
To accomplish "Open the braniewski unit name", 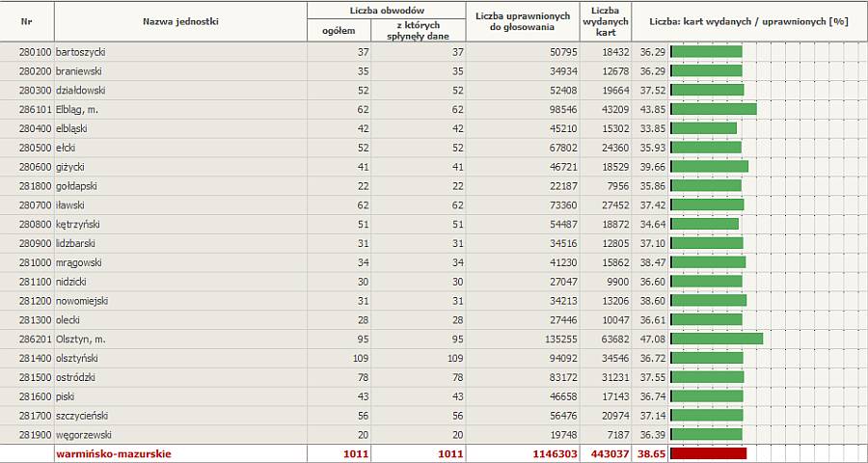I will (x=79, y=71).
